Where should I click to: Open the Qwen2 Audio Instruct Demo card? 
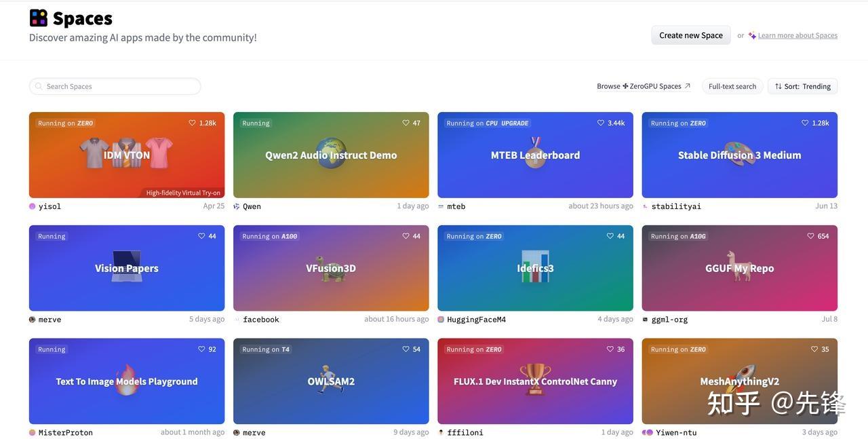(331, 155)
